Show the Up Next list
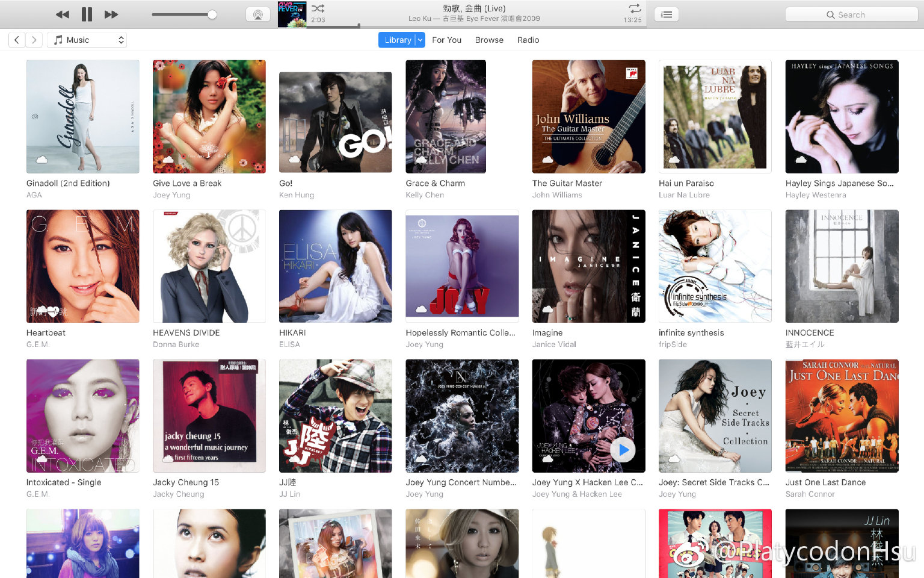The image size is (924, 578). 667,14
